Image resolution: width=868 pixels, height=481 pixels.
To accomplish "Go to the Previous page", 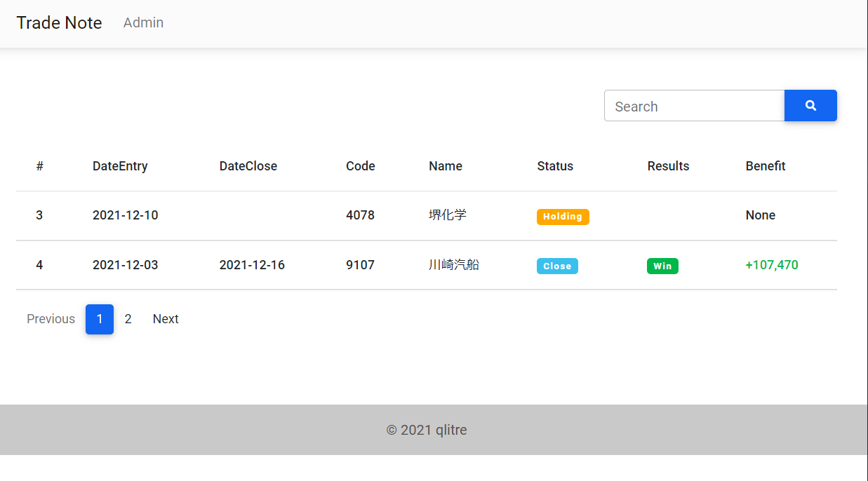I will pos(51,319).
